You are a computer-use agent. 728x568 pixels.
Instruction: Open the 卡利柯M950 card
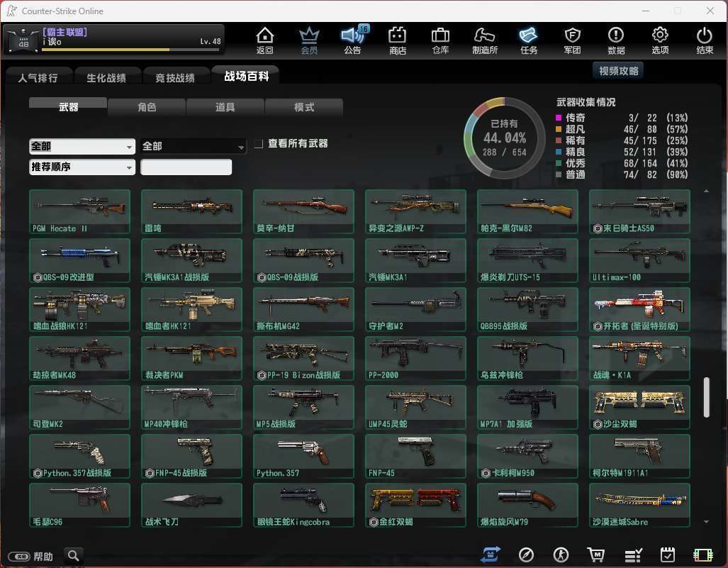click(x=527, y=457)
